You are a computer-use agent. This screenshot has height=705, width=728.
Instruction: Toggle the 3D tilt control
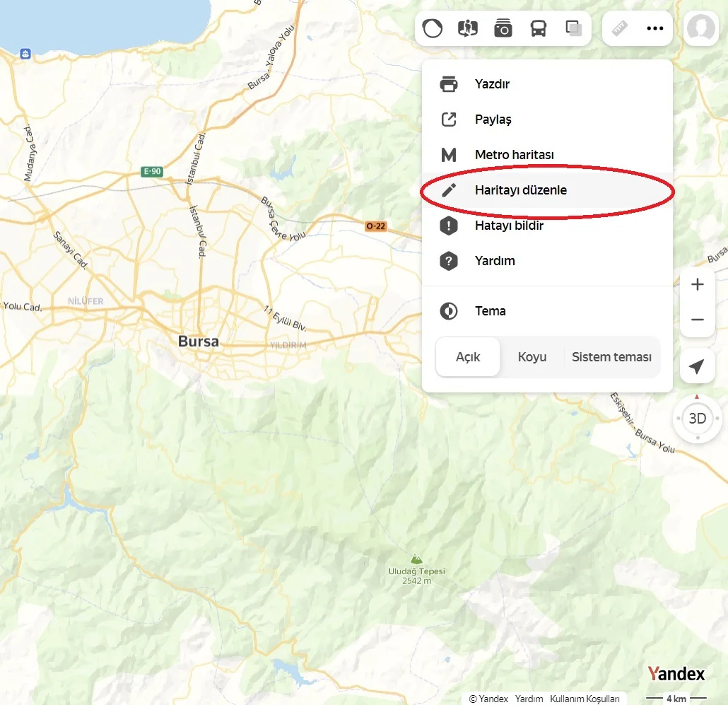coord(698,418)
